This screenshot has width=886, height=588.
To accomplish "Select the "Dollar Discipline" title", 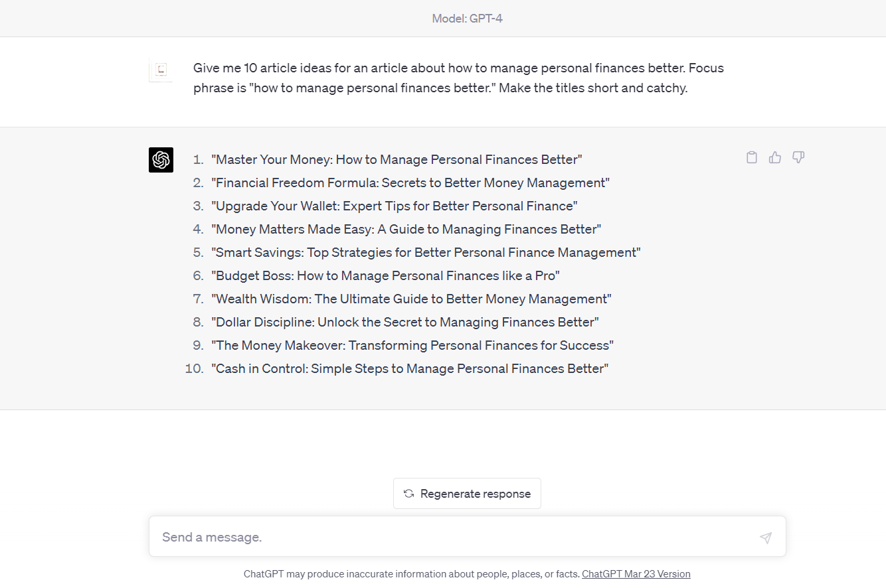I will pyautogui.click(x=405, y=322).
